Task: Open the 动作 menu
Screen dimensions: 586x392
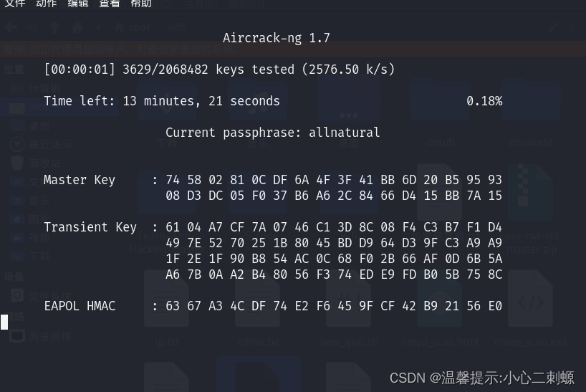Action: (x=46, y=4)
